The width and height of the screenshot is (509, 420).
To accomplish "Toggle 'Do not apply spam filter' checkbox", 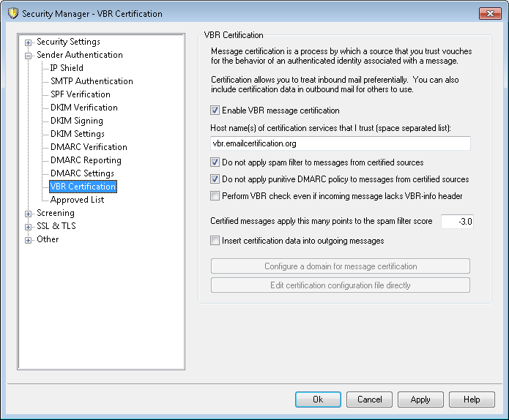I will [x=215, y=162].
